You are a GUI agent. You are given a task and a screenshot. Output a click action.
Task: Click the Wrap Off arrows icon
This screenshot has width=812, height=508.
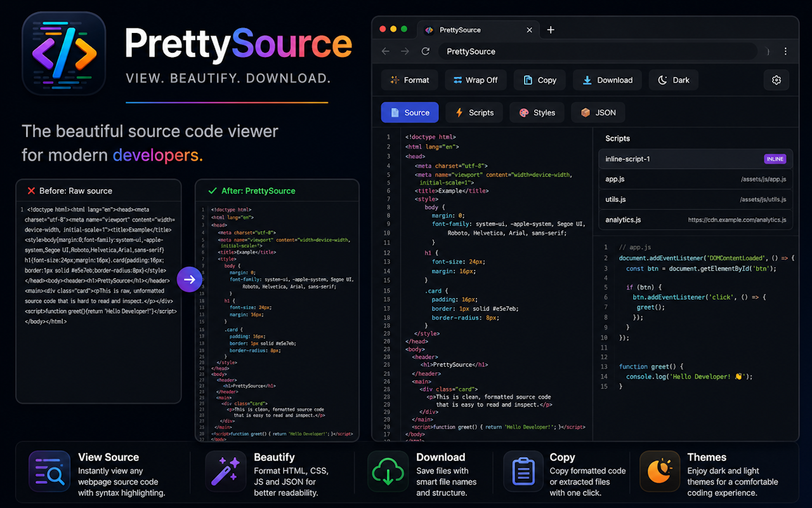click(x=457, y=80)
